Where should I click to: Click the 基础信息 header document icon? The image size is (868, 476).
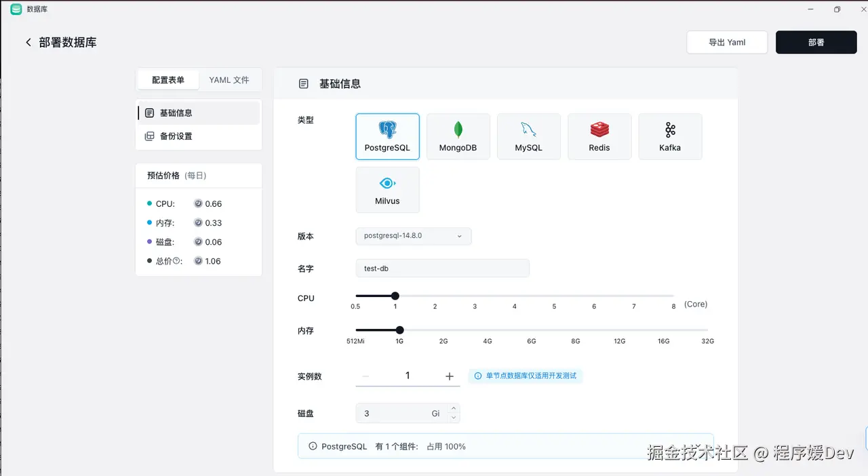[303, 84]
